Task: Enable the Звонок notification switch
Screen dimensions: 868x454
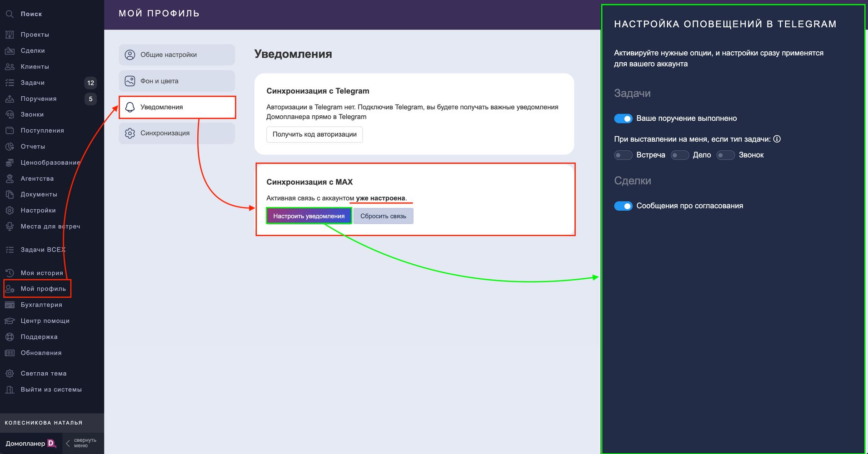Action: click(x=726, y=155)
